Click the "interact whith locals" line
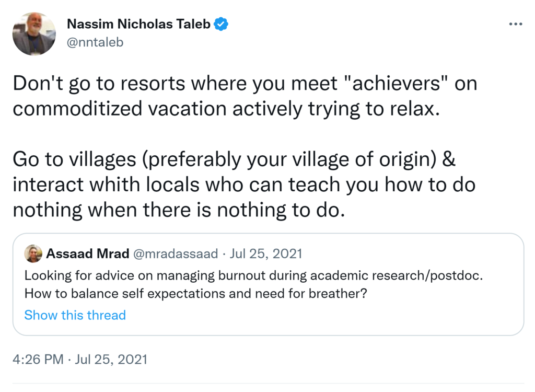Viewport: 535px width, 392px height. point(243,185)
